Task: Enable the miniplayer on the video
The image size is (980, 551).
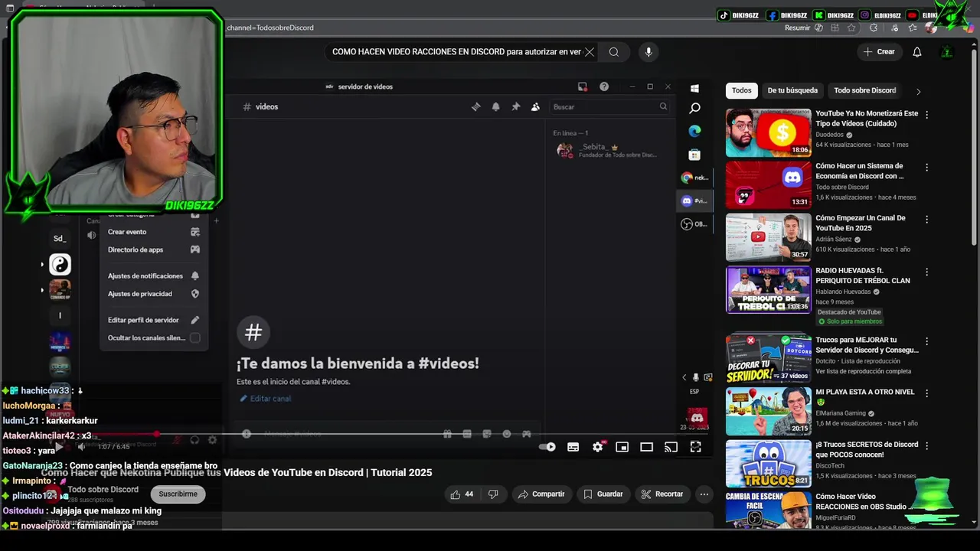Action: click(622, 447)
